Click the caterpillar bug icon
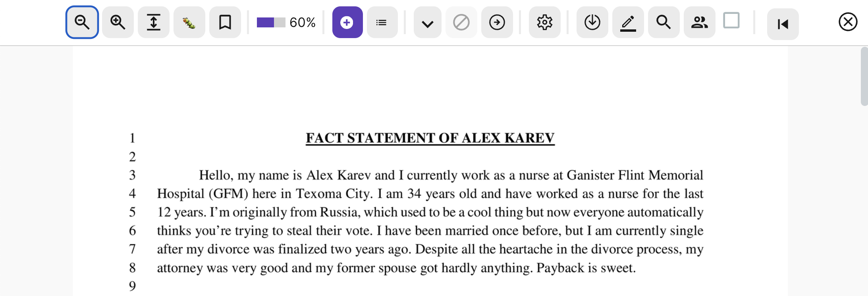 [189, 23]
